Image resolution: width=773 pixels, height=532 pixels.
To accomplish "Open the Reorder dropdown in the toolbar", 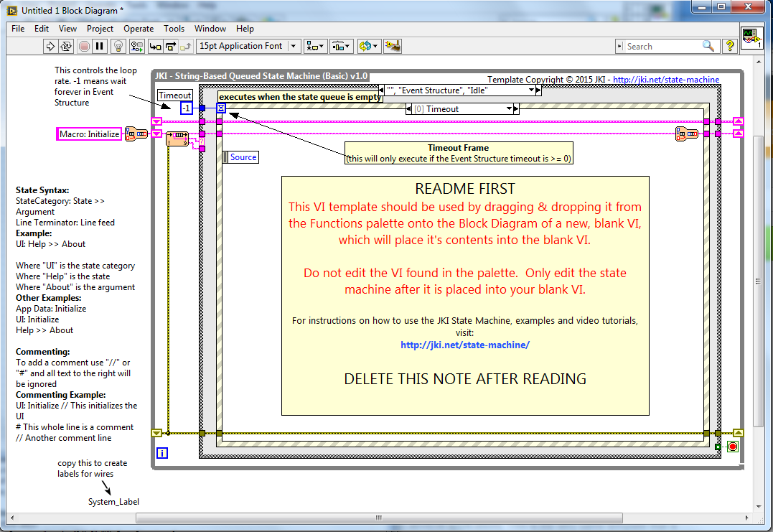I will (x=367, y=47).
